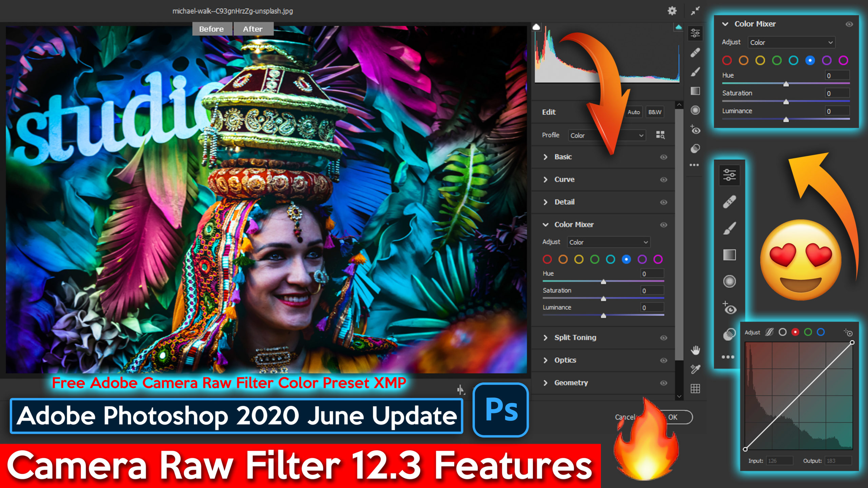Toggle the grid overlay icon
868x488 pixels.
click(695, 388)
